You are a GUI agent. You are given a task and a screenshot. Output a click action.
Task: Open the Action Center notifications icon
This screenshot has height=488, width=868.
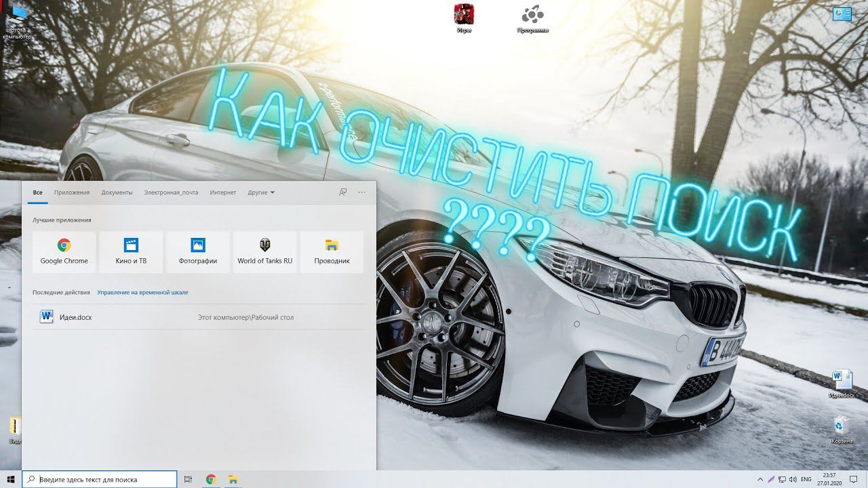[854, 479]
